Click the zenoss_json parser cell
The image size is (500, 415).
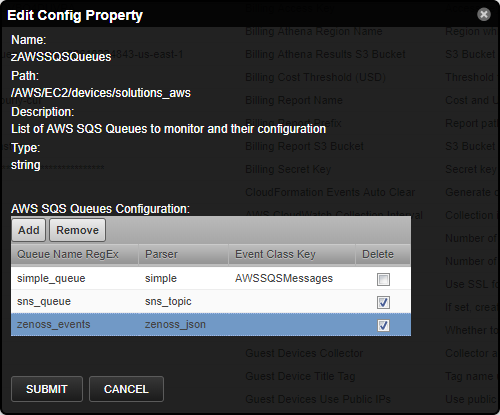pos(184,324)
